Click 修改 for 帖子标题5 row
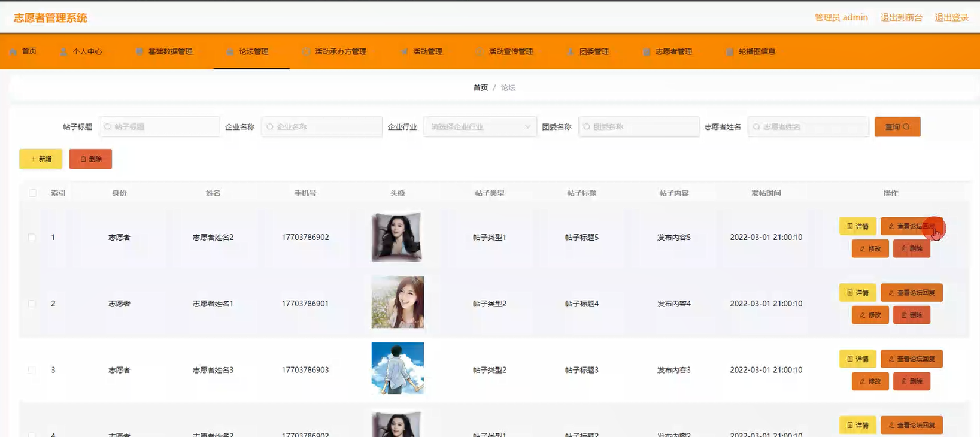The width and height of the screenshot is (980, 437). coord(870,248)
